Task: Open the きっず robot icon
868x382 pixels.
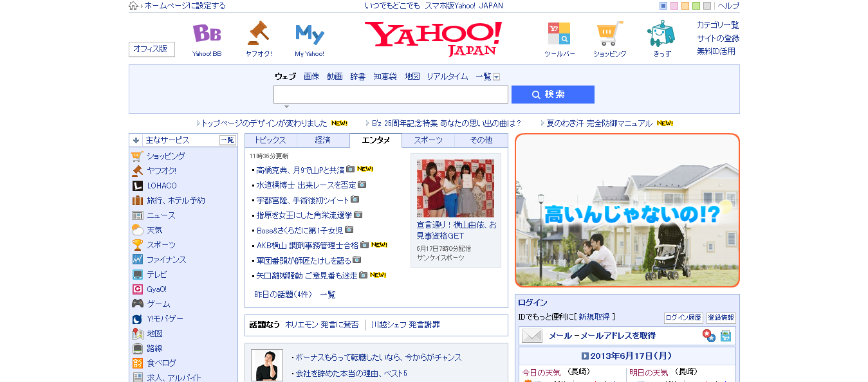Action: tap(661, 33)
